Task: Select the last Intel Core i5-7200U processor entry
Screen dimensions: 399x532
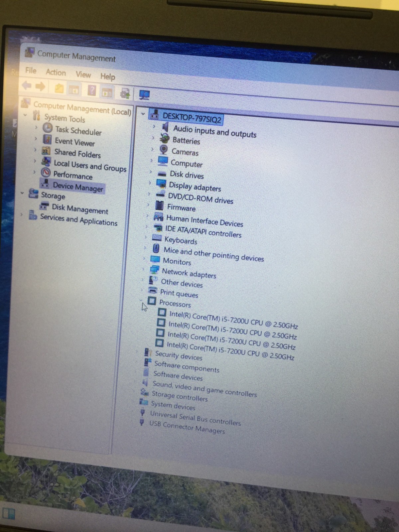Action: pyautogui.click(x=230, y=351)
